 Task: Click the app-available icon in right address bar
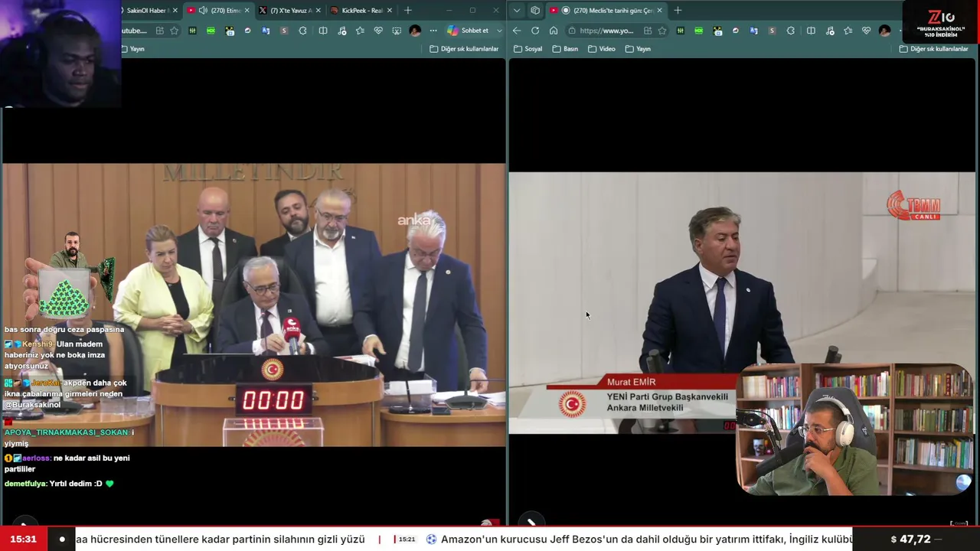(x=648, y=31)
